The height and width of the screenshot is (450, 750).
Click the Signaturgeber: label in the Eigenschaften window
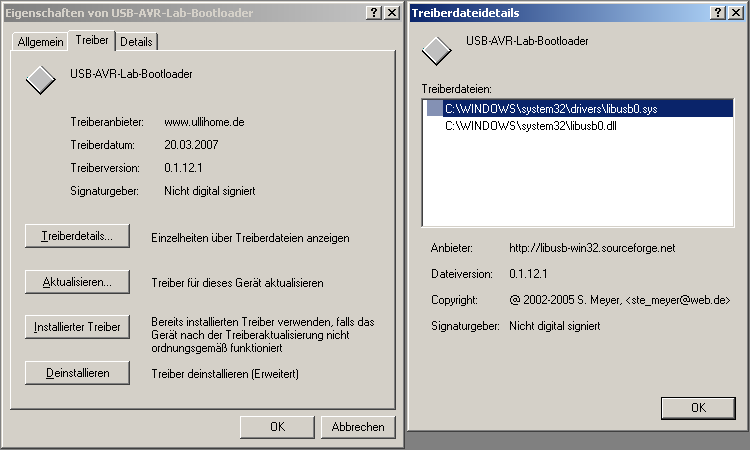(104, 191)
